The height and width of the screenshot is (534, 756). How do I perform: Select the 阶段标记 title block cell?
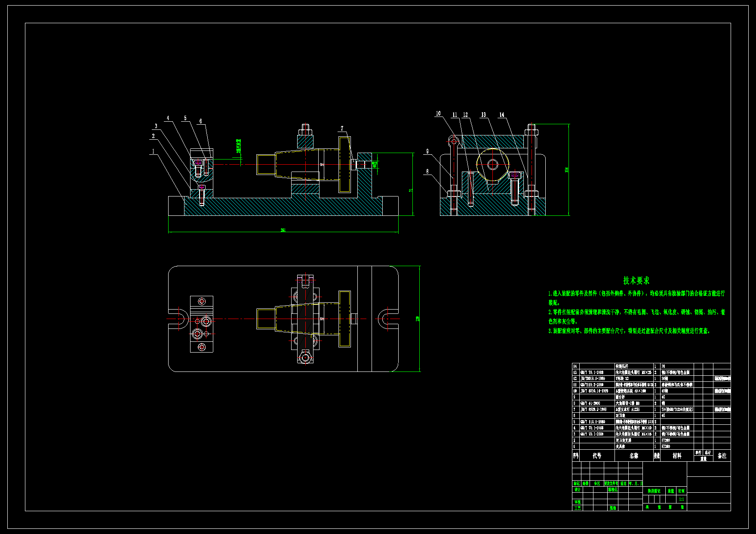tap(654, 491)
